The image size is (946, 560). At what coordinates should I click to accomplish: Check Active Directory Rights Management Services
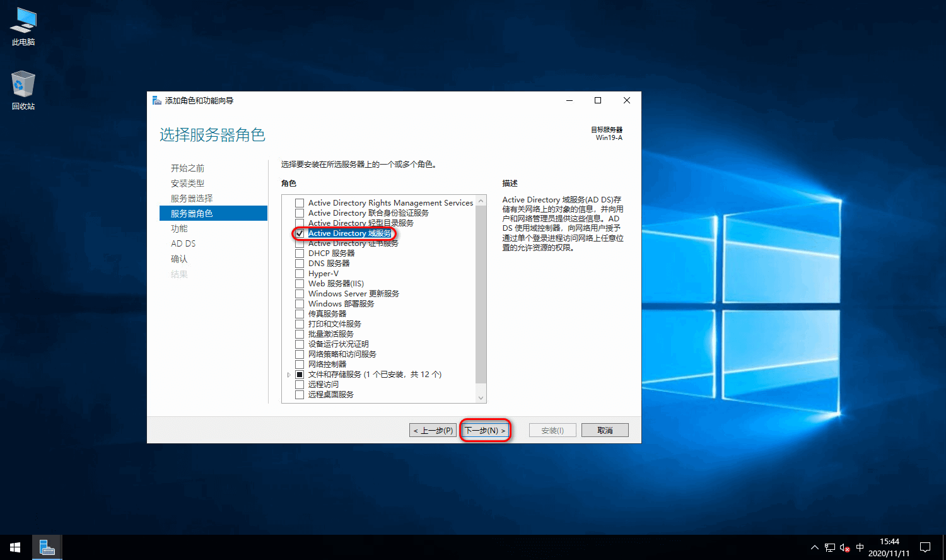(300, 203)
